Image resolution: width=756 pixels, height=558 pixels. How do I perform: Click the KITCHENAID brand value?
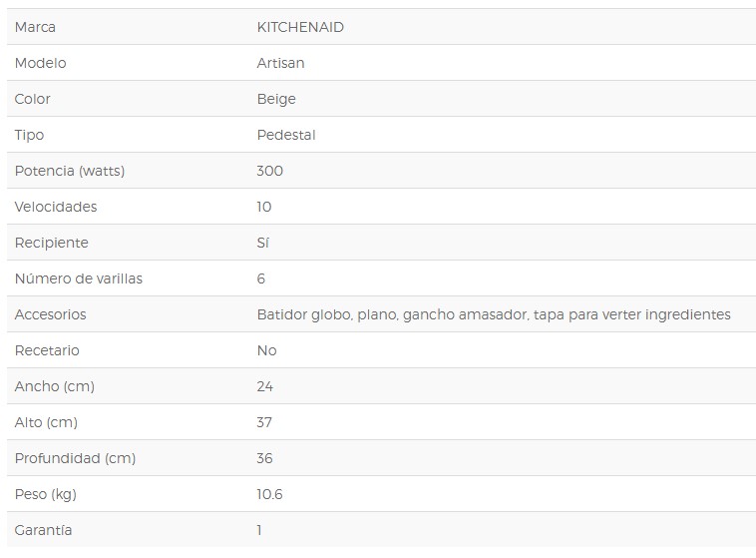click(x=300, y=27)
